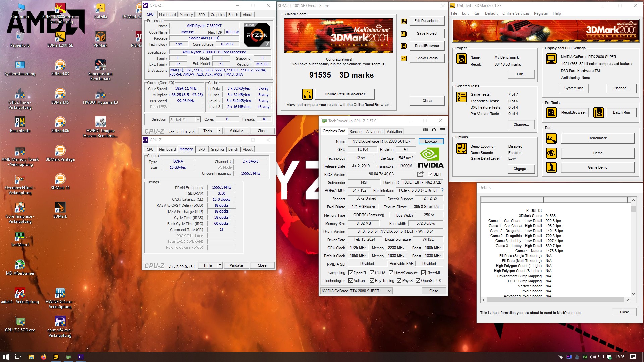Switch to the Sensors tab in GPU-Z

356,132
